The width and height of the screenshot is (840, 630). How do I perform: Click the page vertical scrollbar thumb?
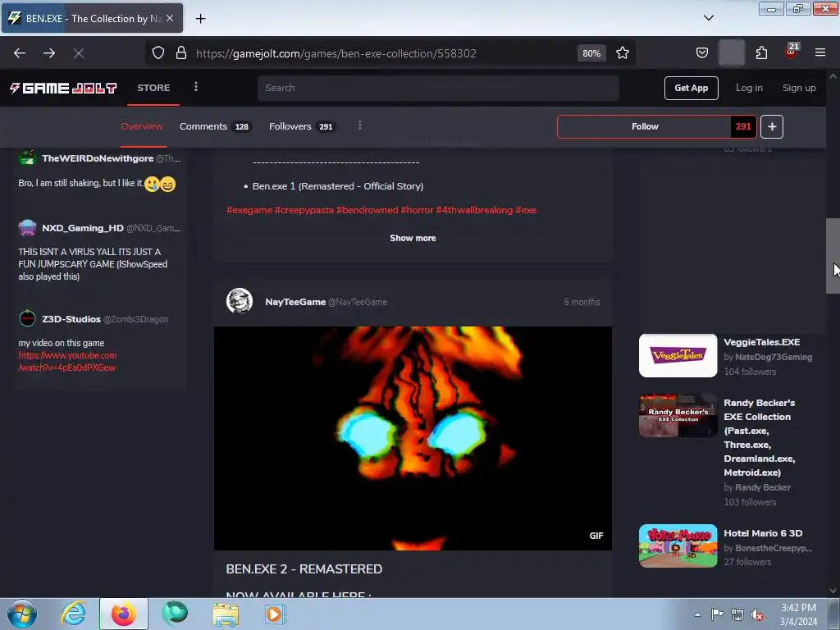click(833, 256)
